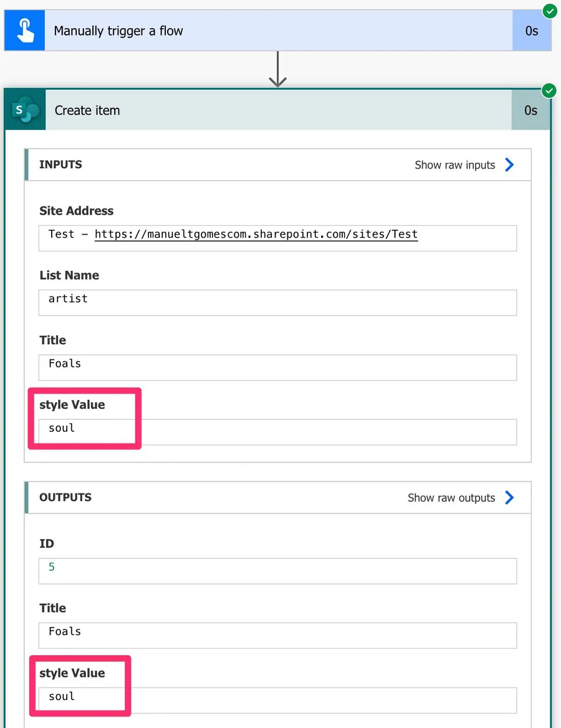Click the SharePoint icon on Create item
Screen dimensions: 561x728
pos(26,110)
